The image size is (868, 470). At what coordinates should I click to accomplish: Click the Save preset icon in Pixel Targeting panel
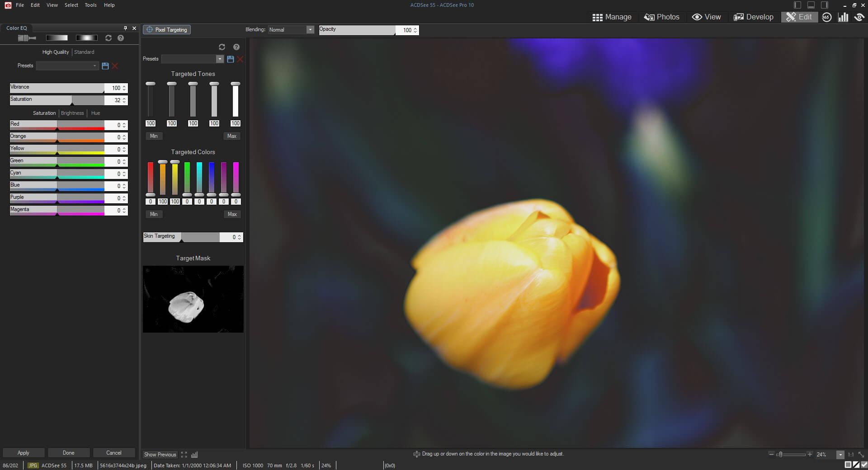click(230, 59)
